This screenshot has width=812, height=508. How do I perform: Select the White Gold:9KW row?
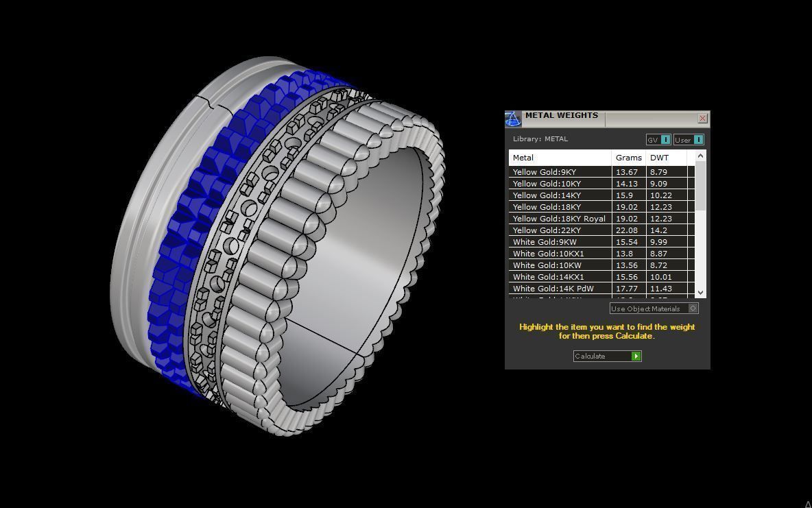click(601, 242)
